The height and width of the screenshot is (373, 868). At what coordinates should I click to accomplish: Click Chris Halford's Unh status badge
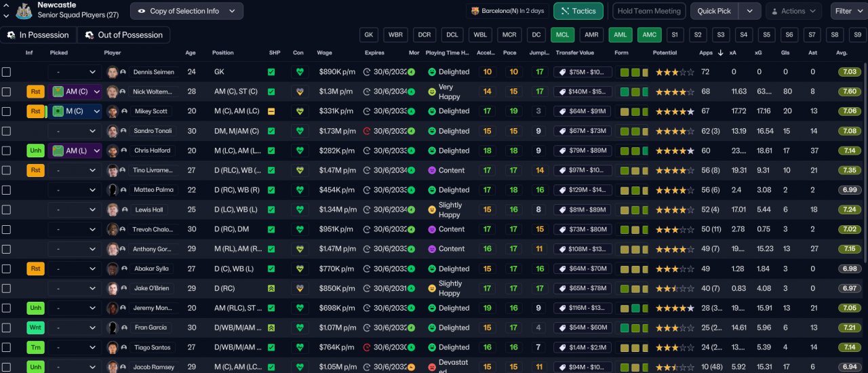(x=36, y=151)
